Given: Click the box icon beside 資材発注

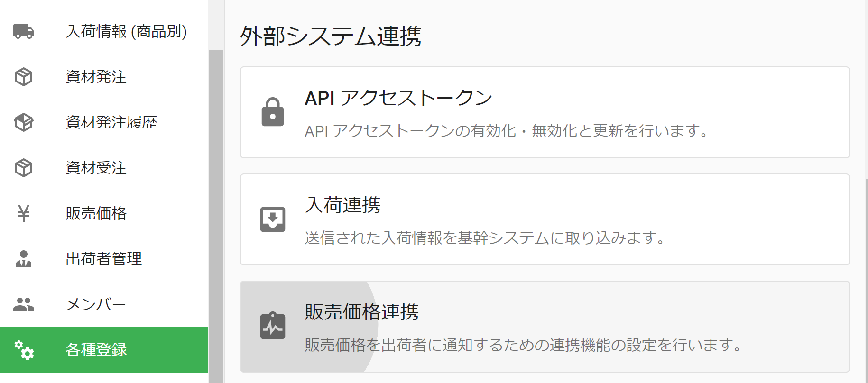Looking at the screenshot, I should click(24, 77).
